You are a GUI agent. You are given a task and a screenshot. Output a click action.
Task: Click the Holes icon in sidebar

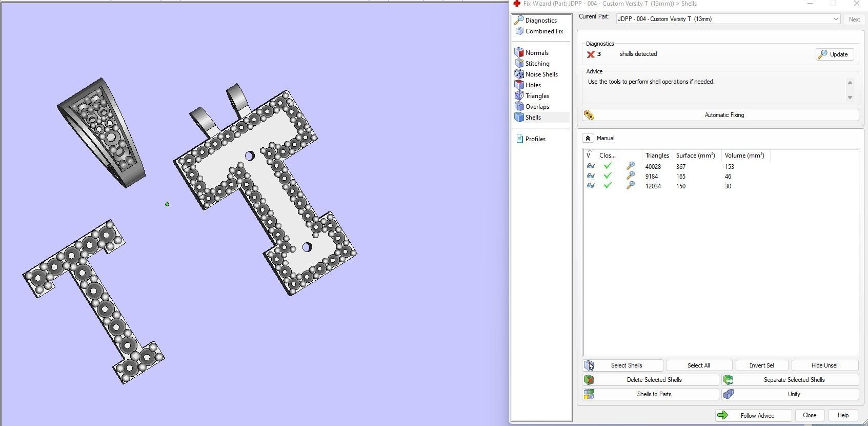(519, 85)
